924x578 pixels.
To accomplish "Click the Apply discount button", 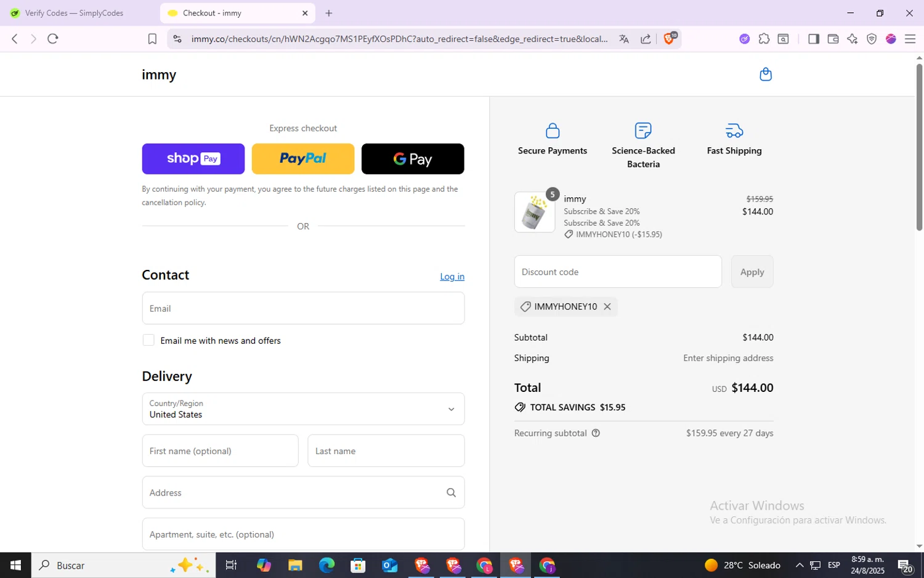I will click(752, 272).
